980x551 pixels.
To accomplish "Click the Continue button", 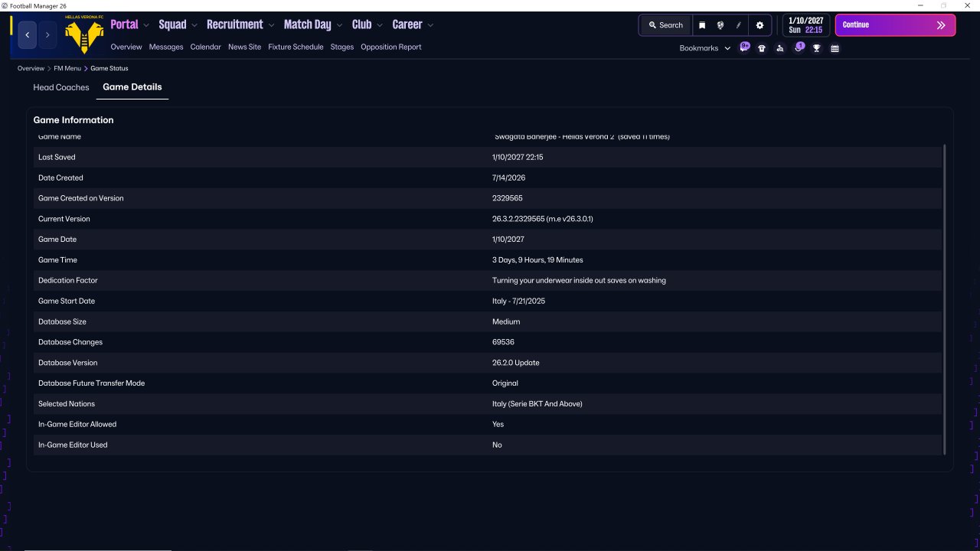I will (x=895, y=25).
